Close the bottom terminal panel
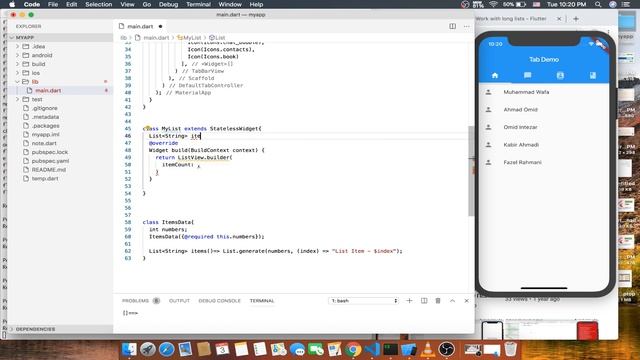Viewport: 640px width, 360px height. point(467,301)
